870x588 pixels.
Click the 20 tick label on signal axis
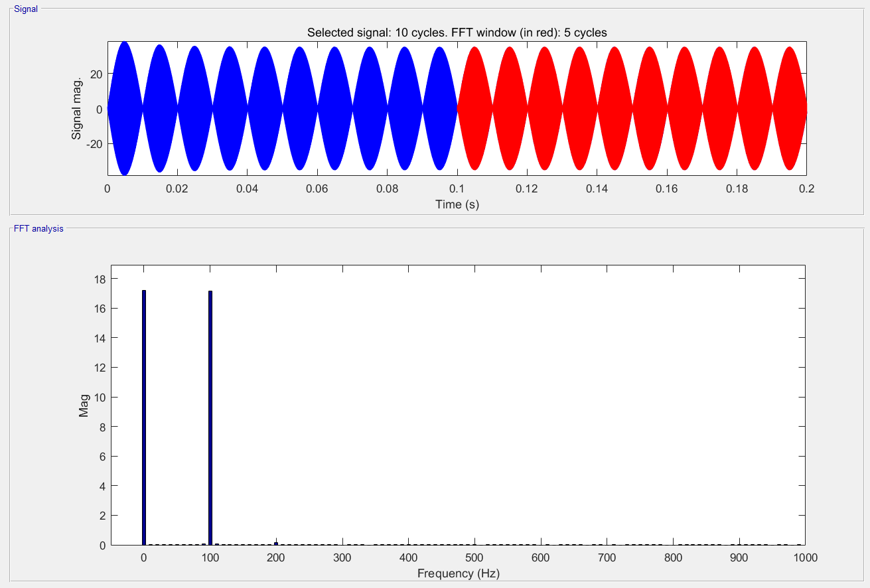coord(95,74)
